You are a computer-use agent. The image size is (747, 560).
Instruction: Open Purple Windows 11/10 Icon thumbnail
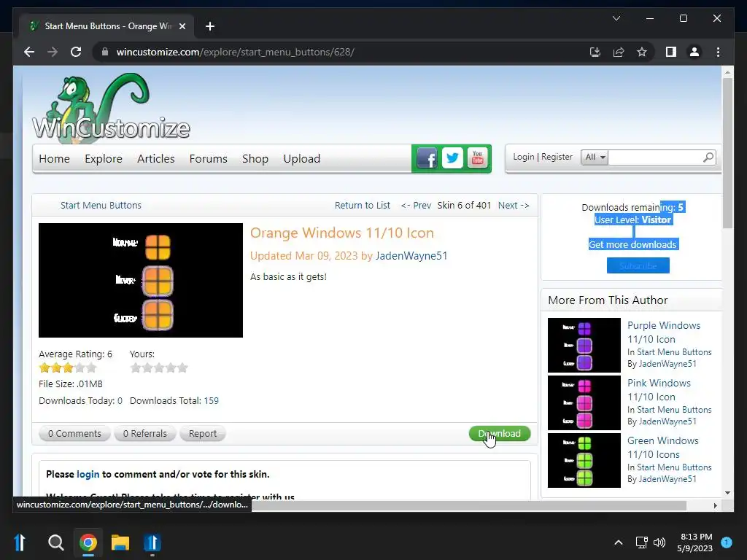(x=584, y=345)
